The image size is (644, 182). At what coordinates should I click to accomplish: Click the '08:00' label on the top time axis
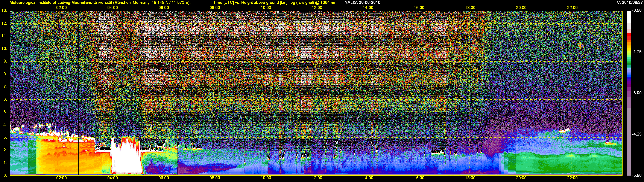coord(215,7)
